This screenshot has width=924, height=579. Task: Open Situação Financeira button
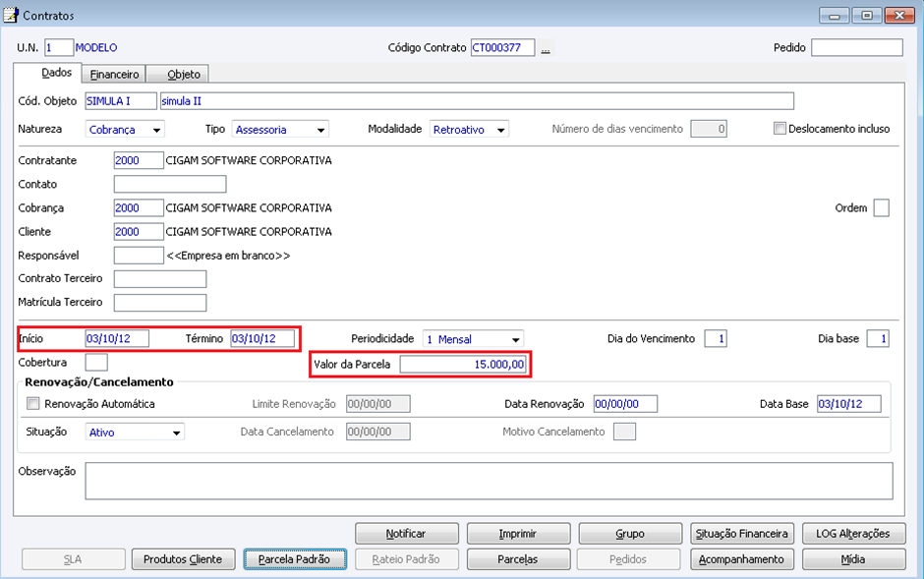click(x=742, y=534)
